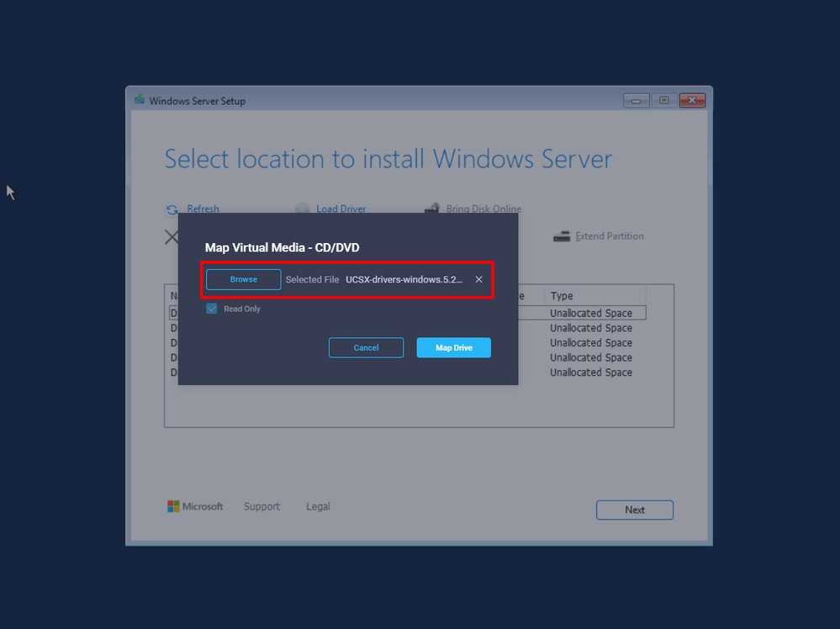Viewport: 840px width, 629px height.
Task: Cancel the Map Virtual Media dialog
Action: [366, 347]
